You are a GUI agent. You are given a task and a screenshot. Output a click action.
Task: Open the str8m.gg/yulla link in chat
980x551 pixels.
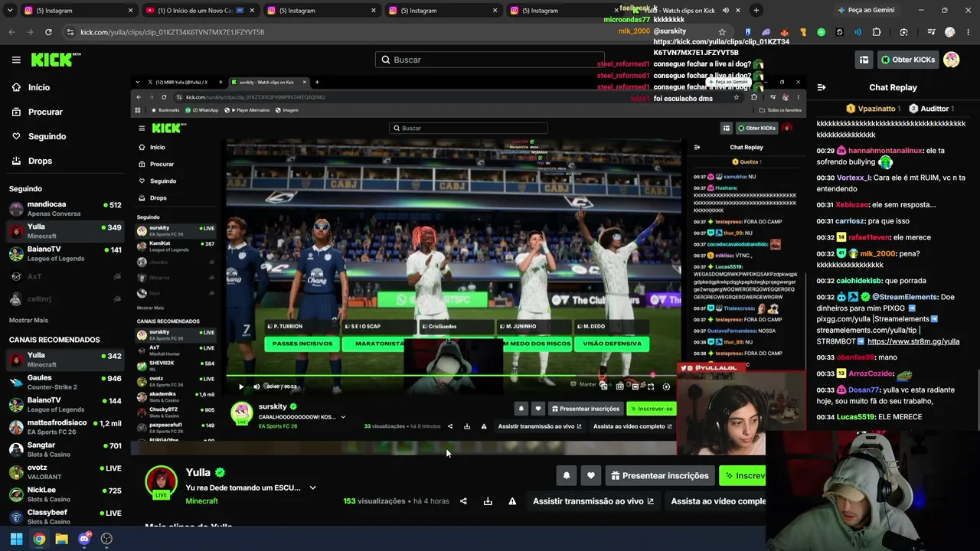pyautogui.click(x=913, y=341)
